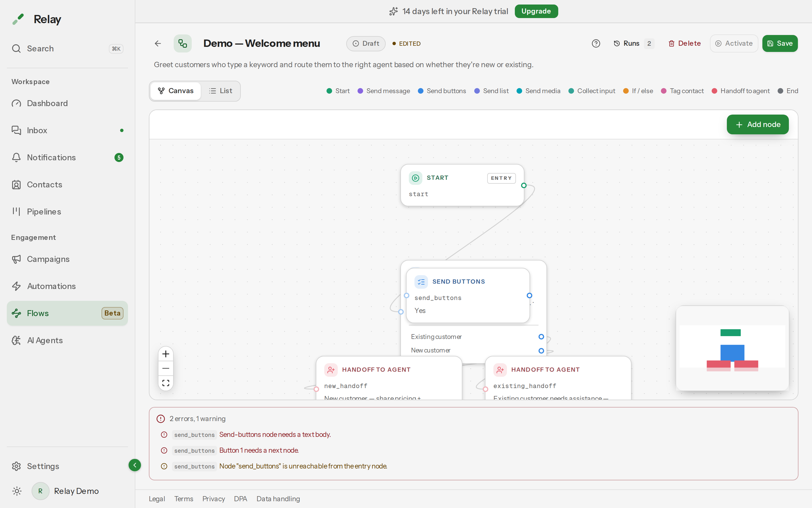The width and height of the screenshot is (812, 508).
Task: Open Campaigns under Engagement
Action: [x=67, y=259]
